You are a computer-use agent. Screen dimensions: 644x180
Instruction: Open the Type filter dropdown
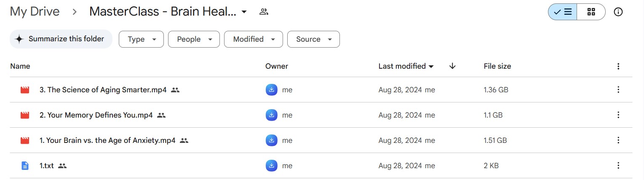tap(142, 39)
